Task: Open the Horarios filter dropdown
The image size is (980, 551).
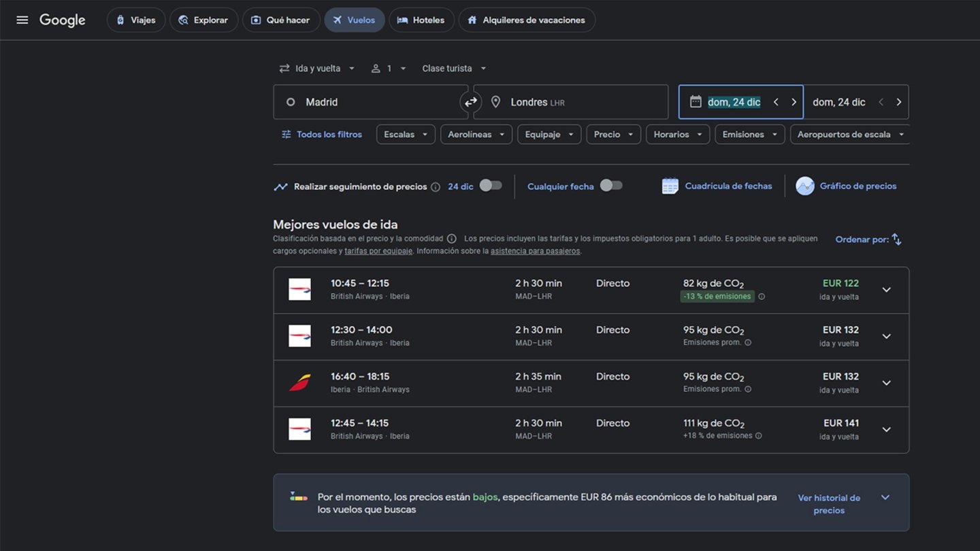Action: pyautogui.click(x=678, y=134)
